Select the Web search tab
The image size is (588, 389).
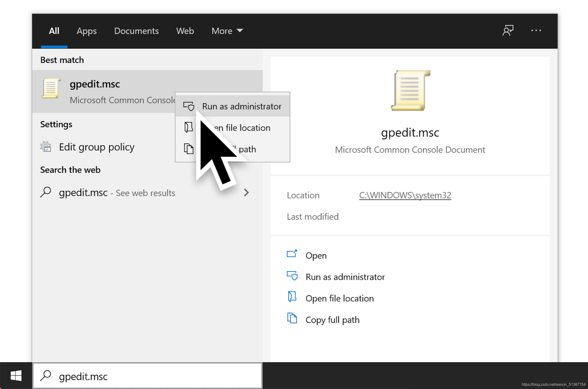[185, 31]
